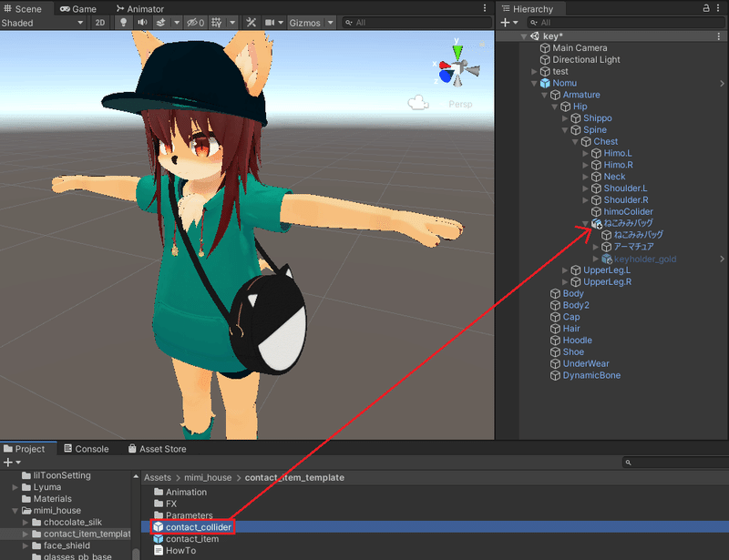This screenshot has height=560, width=729.
Task: Open the Asset Store tab
Action: (157, 449)
